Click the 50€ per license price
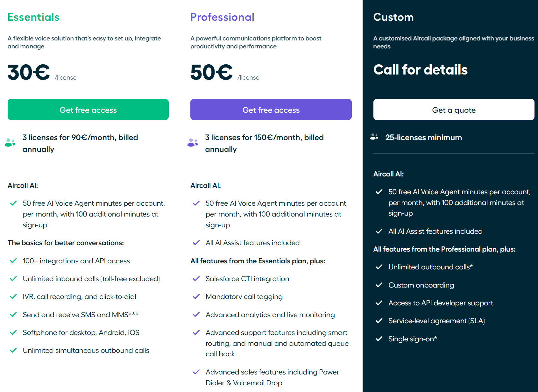 click(212, 72)
